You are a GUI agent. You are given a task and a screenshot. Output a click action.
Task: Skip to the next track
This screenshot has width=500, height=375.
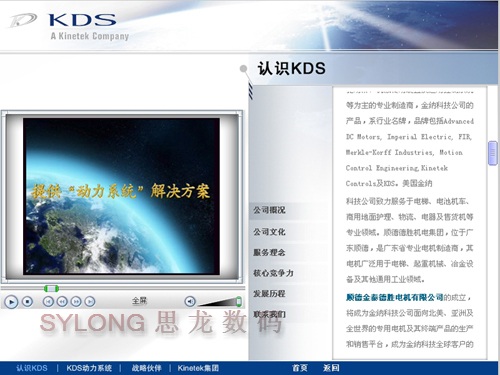[x=90, y=302]
